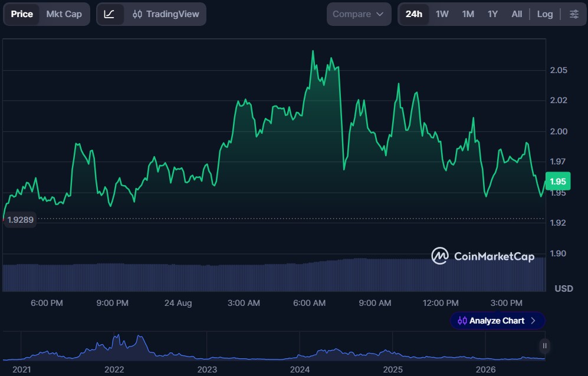Click the 2.05 price axis label
The width and height of the screenshot is (588, 376).
point(559,70)
